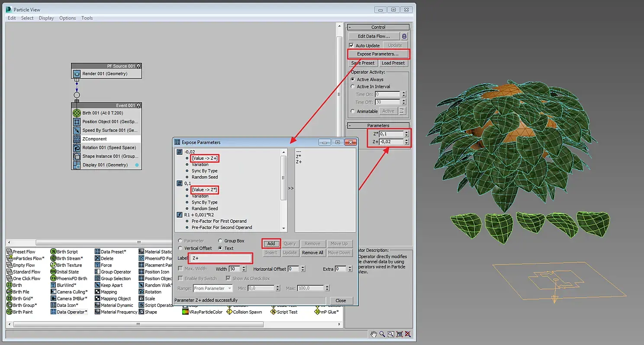This screenshot has height=345, width=644.
Task: Select the Text radio option
Action: [x=220, y=248]
